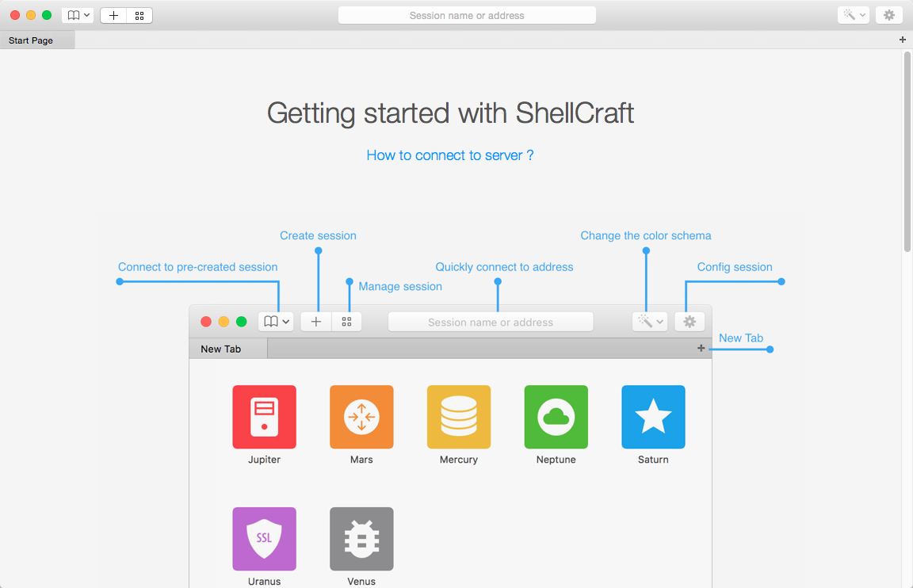Click the 'Getting started with ShellCraft' heading

click(x=450, y=113)
